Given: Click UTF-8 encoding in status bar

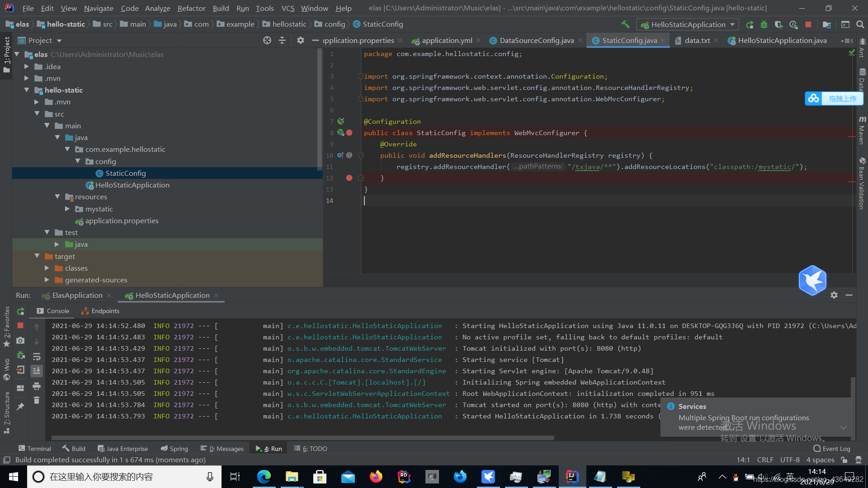Looking at the screenshot, I should 790,460.
